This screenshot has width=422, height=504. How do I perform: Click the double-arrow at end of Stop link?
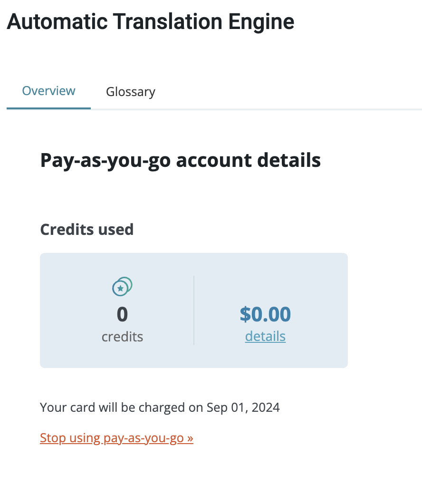click(190, 438)
